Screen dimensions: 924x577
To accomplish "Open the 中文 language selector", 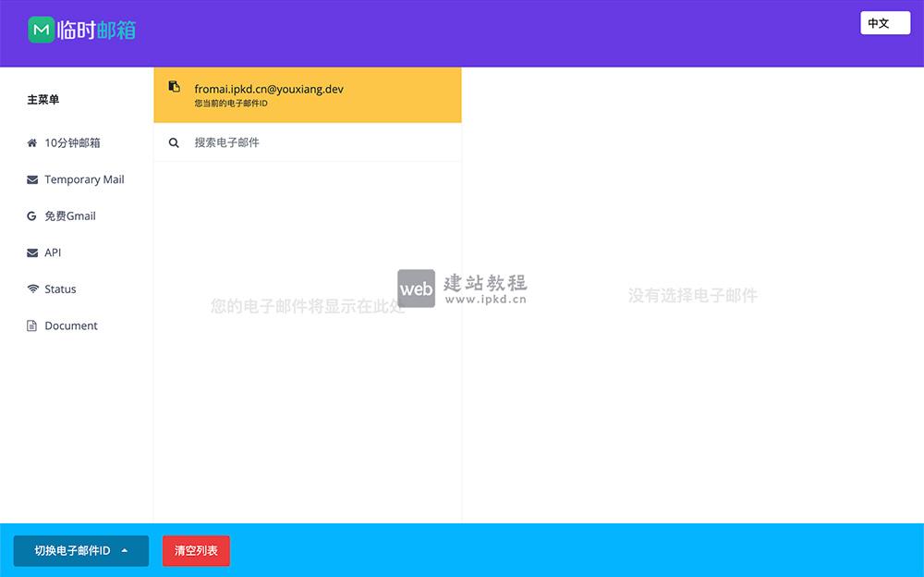I will [x=884, y=22].
